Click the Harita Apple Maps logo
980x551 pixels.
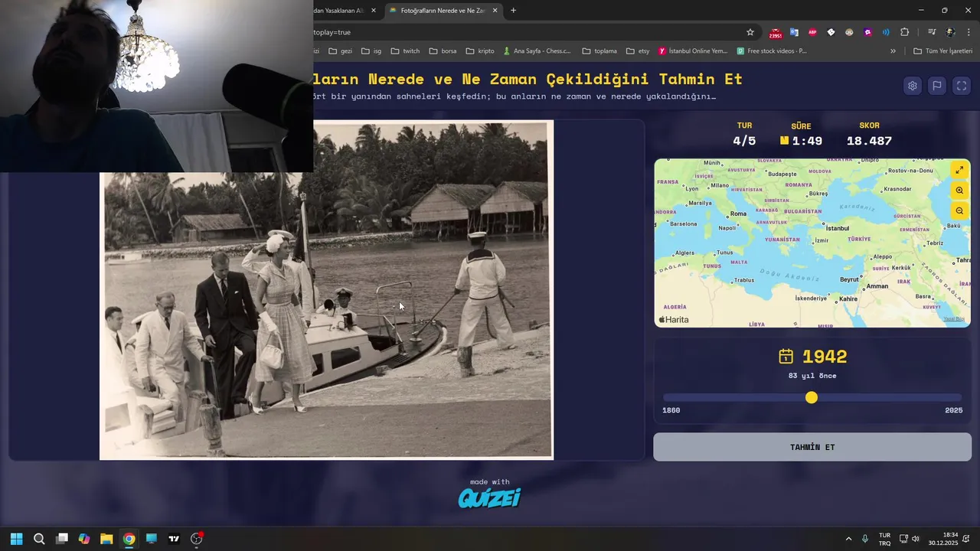pyautogui.click(x=674, y=319)
